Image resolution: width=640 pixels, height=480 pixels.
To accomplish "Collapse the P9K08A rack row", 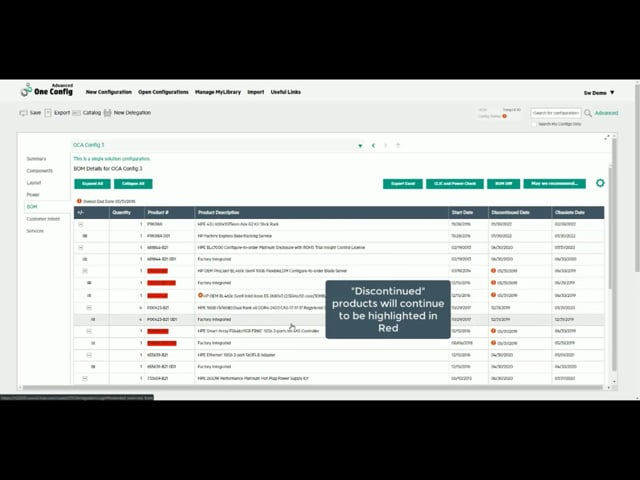I will 81,224.
